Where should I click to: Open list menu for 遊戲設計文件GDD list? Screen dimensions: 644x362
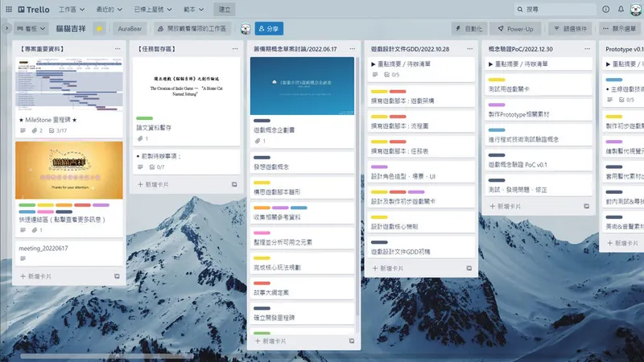[x=470, y=49]
